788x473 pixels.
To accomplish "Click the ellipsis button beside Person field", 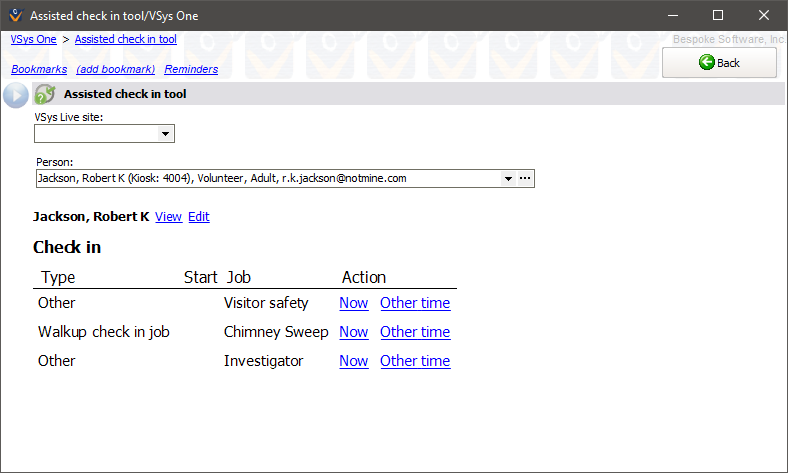I will point(525,179).
